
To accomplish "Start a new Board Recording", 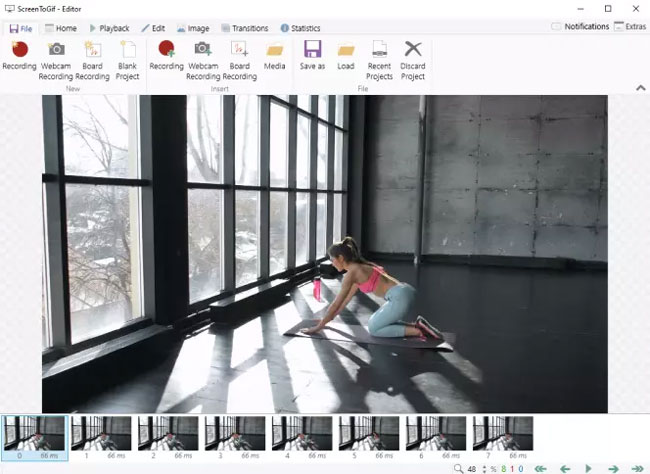I will [92, 61].
